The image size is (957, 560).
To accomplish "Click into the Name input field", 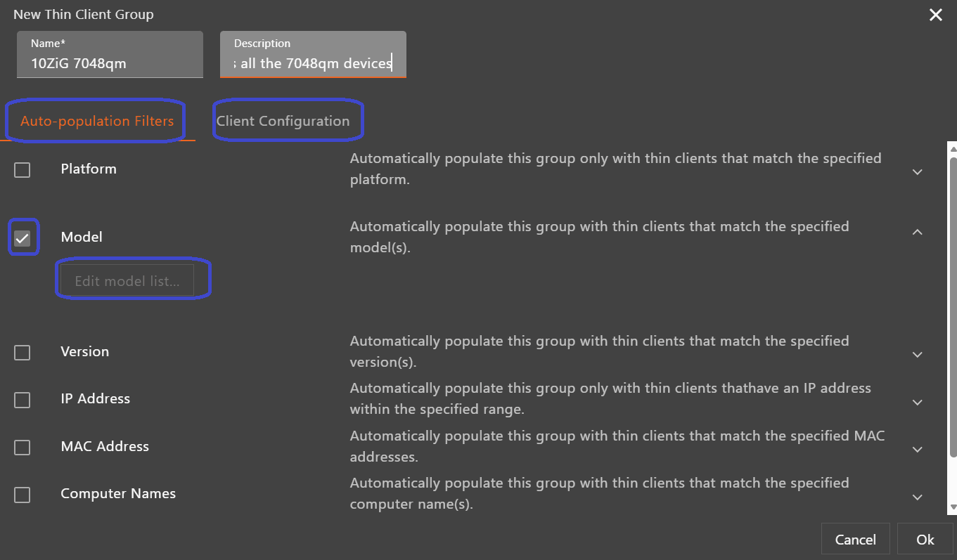I will [x=110, y=63].
